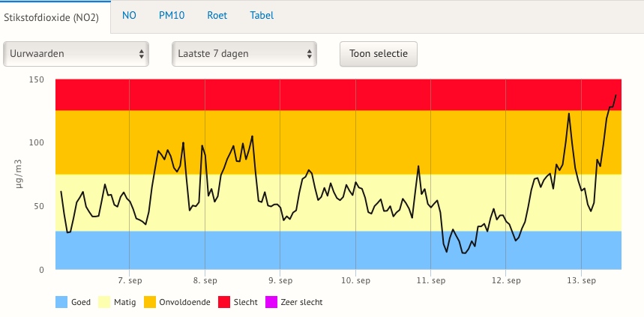Screen dimensions: 644x317
Task: Click the 12. sep axis label
Action: pyautogui.click(x=506, y=281)
